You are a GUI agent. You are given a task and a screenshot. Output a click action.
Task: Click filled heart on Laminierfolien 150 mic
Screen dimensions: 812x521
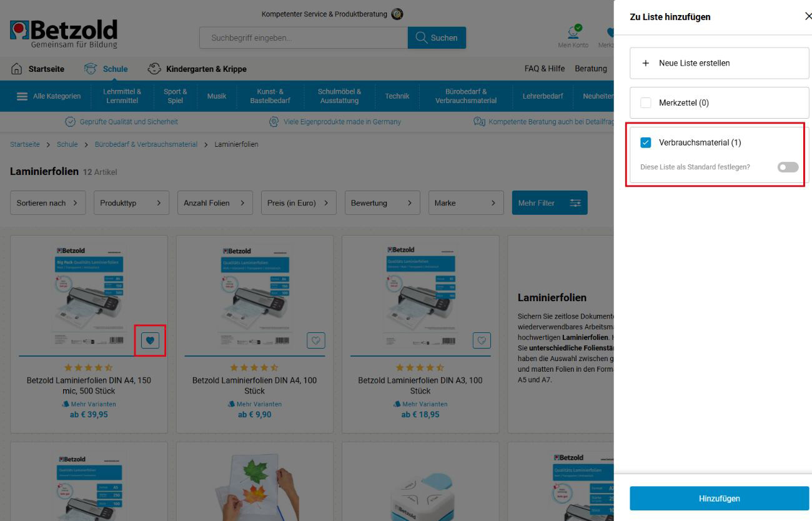tap(150, 340)
